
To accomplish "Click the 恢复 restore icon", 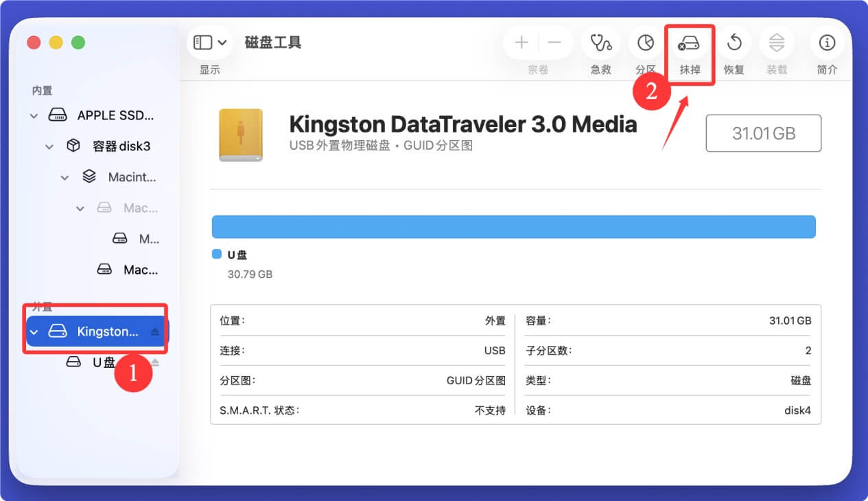I will 734,43.
